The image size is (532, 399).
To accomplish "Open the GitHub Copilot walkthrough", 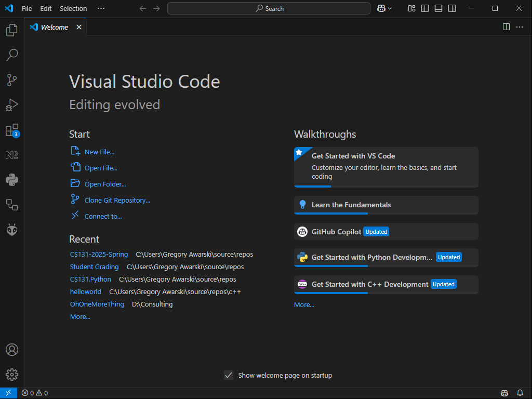I will tap(386, 232).
